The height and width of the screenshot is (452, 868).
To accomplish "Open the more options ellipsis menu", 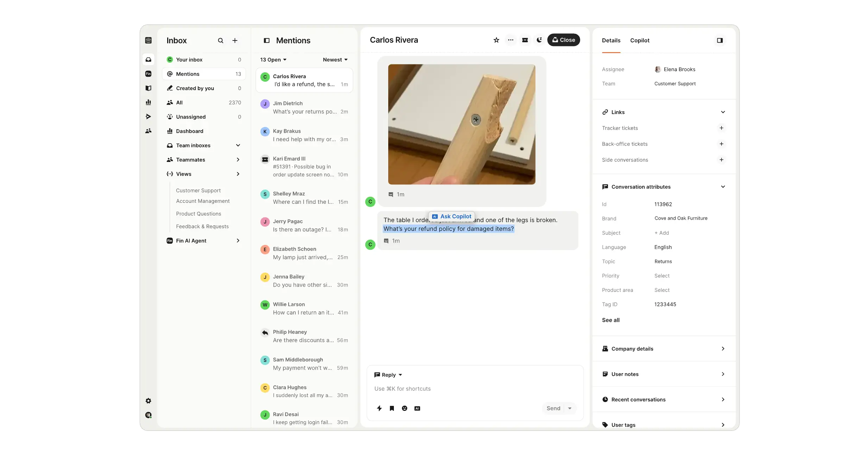I will 511,40.
